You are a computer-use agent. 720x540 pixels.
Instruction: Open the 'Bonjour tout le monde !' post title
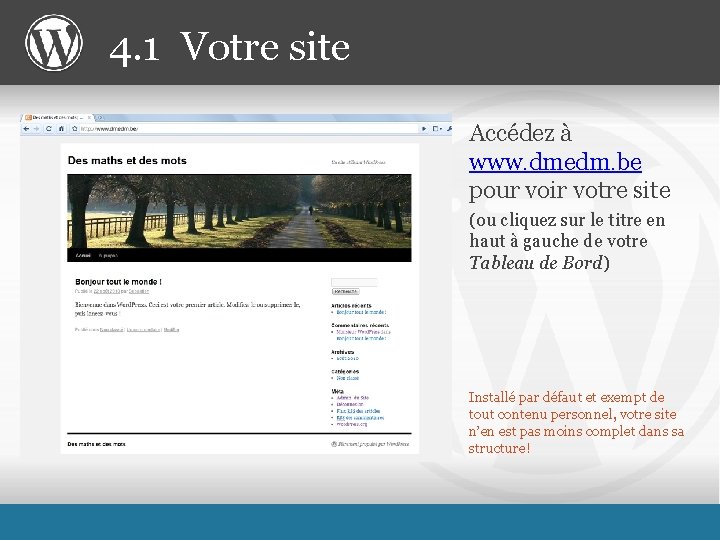pyautogui.click(x=118, y=282)
